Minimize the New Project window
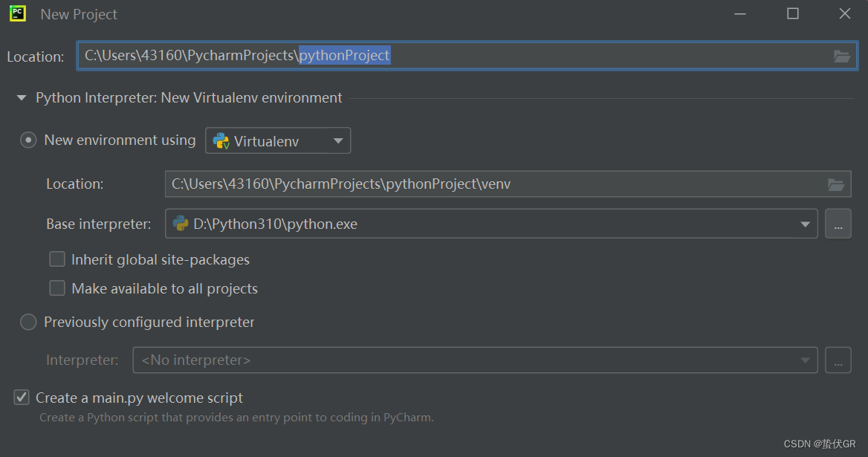 [x=740, y=14]
